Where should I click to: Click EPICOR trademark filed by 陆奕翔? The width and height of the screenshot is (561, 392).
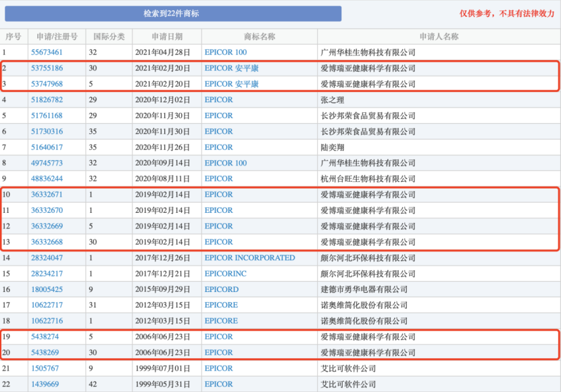[218, 147]
